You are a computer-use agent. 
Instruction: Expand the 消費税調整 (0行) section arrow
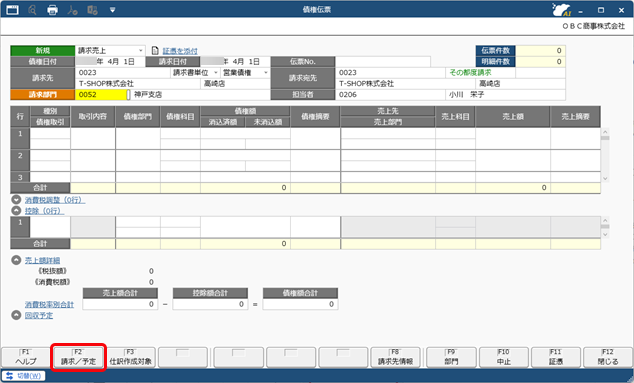[16, 200]
